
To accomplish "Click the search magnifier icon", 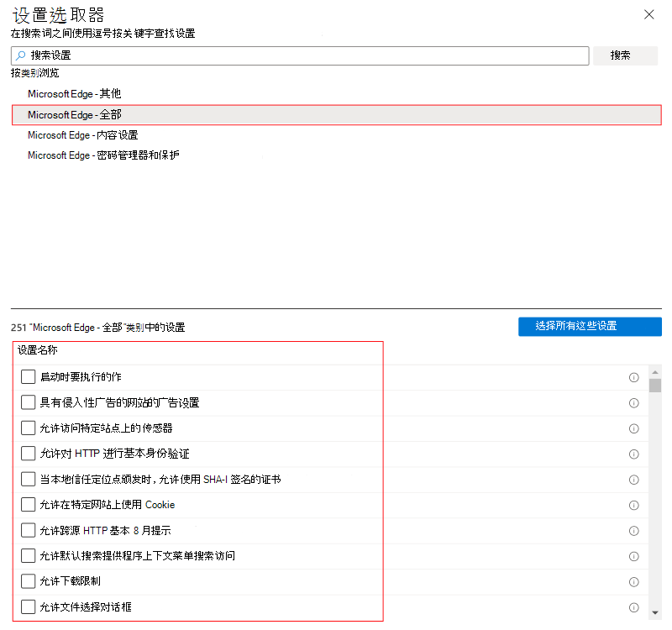I will coord(20,55).
